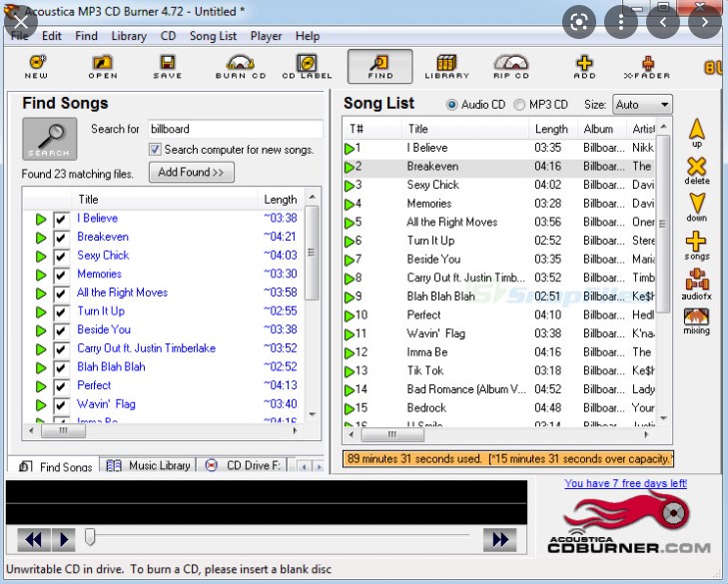This screenshot has width=728, height=584.
Task: Play the found song Sexy Chick
Action: (41, 257)
